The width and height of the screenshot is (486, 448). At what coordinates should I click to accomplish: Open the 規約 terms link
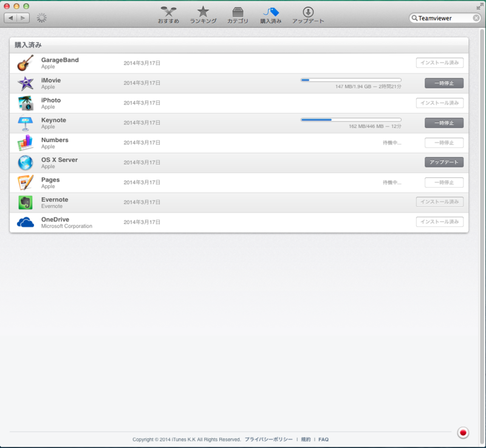[x=306, y=440]
